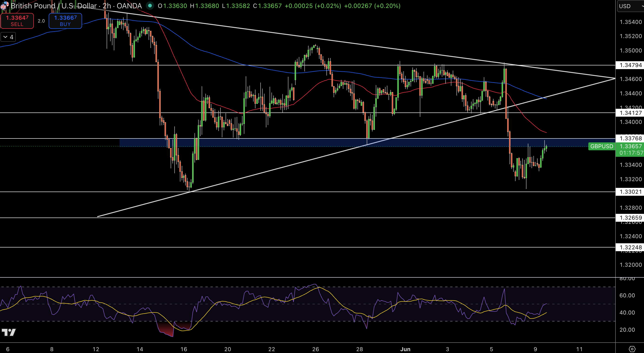Select the 1.32659 horizontal line price label
Image resolution: width=644 pixels, height=353 pixels.
(630, 218)
